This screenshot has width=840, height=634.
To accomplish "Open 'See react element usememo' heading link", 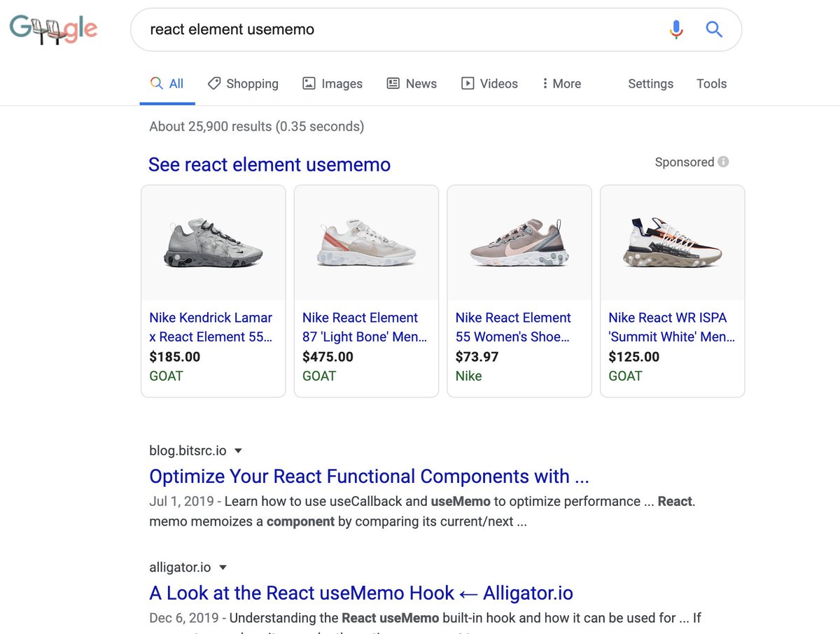I will 269,164.
